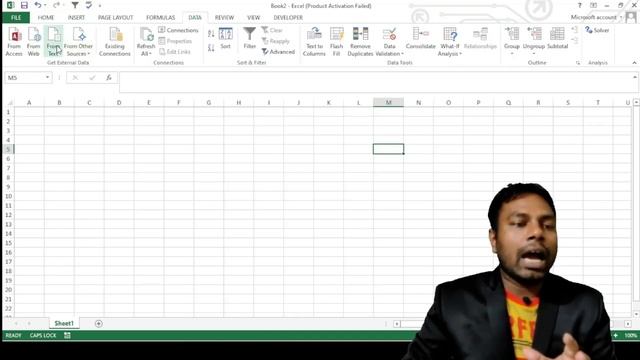Viewport: 640px width, 360px height.
Task: Switch to INSERT tab
Action: pos(76,18)
